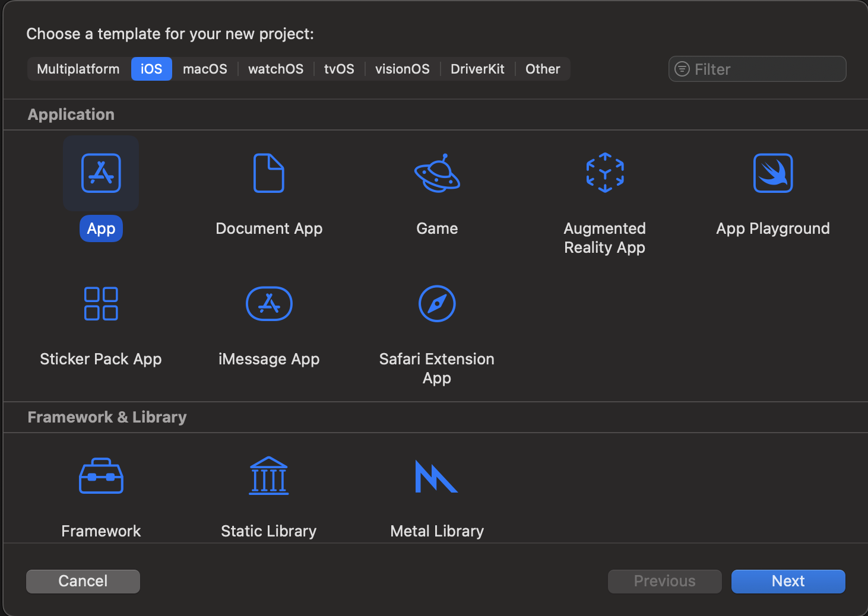Viewport: 868px width, 616px height.
Task: Choose the Document App template icon
Action: pyautogui.click(x=268, y=173)
